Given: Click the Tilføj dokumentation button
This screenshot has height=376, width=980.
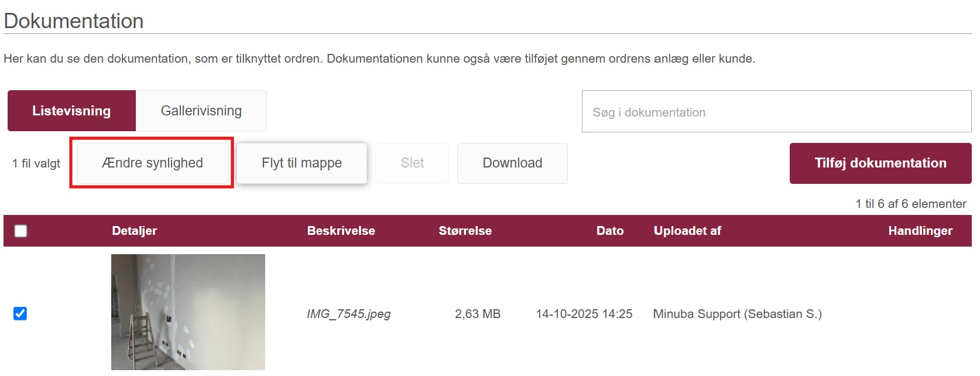Looking at the screenshot, I should tap(880, 163).
